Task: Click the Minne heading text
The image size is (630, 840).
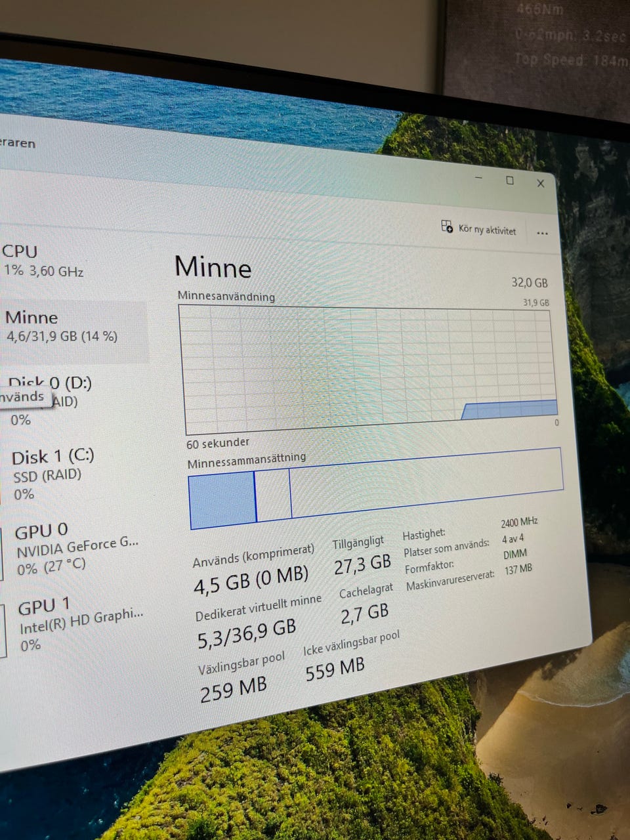Action: [213, 268]
